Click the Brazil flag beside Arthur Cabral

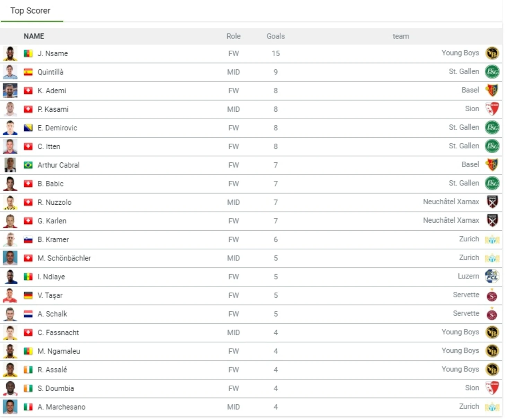[x=28, y=165]
